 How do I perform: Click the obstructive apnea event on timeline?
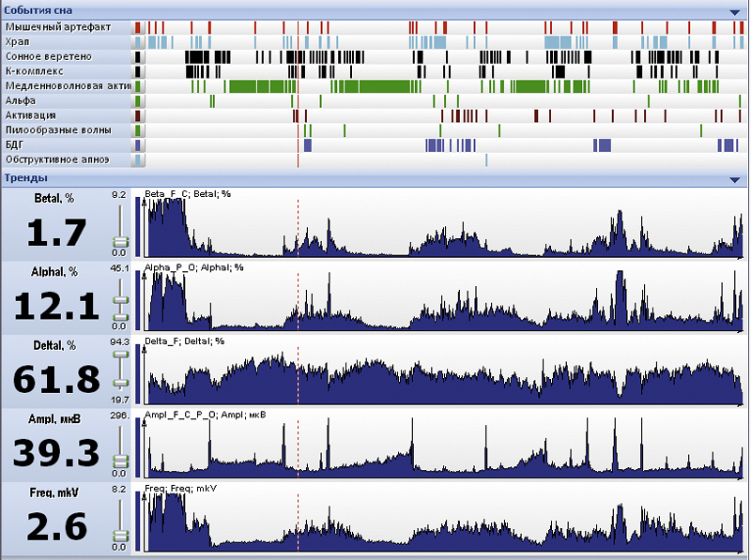coord(486,160)
